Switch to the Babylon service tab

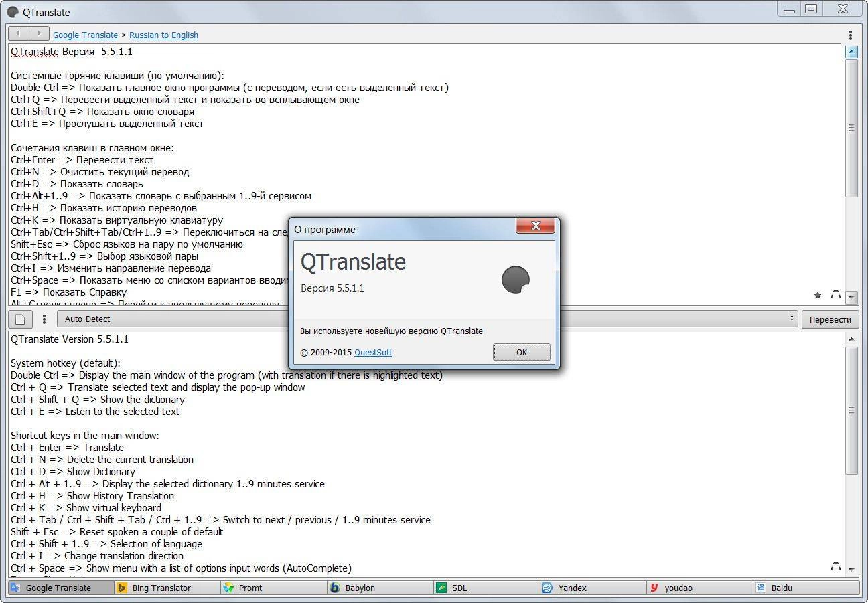click(x=380, y=588)
